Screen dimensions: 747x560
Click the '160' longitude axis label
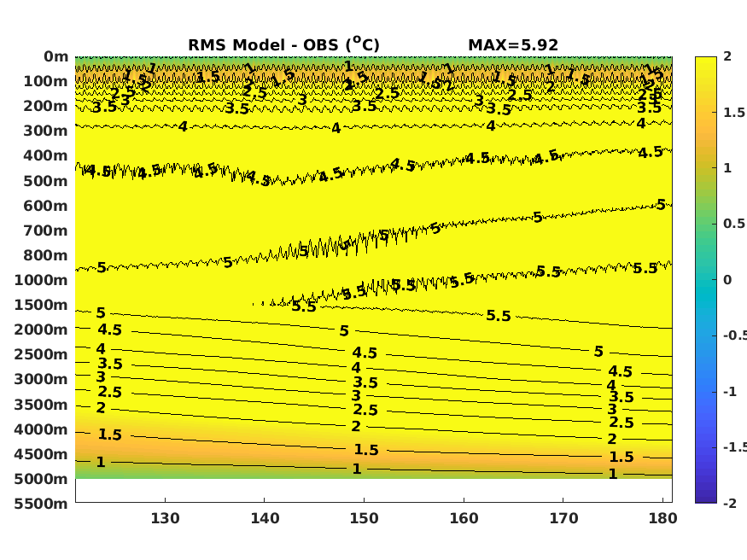[x=464, y=518]
